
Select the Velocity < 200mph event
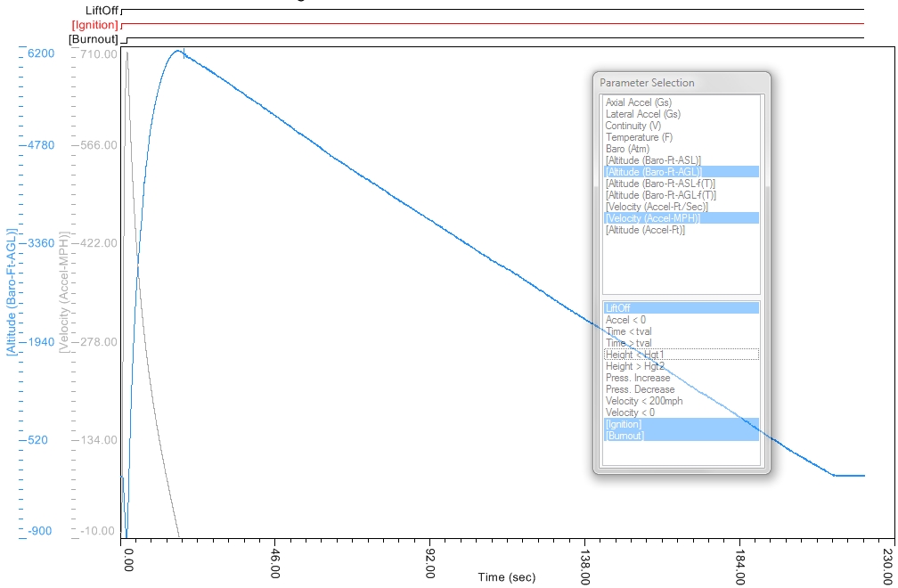click(681, 401)
